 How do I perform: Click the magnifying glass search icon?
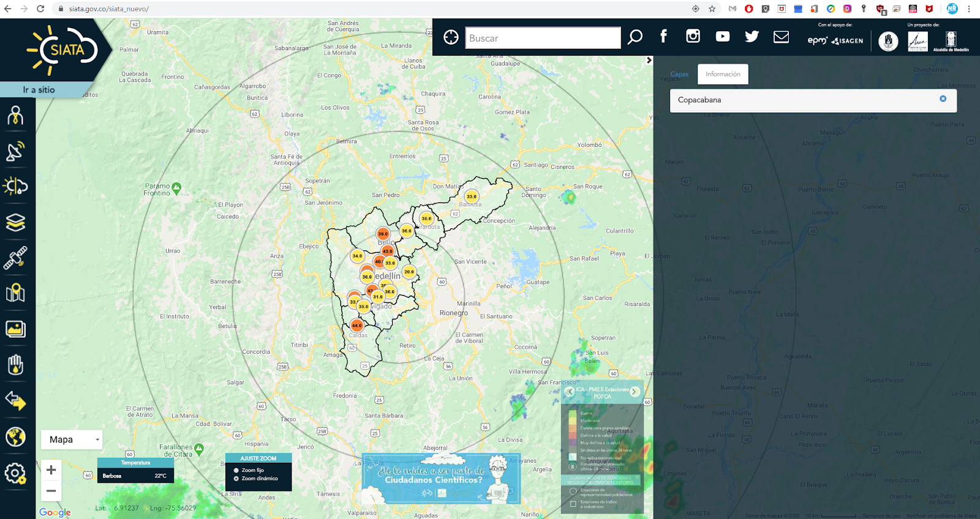point(635,37)
